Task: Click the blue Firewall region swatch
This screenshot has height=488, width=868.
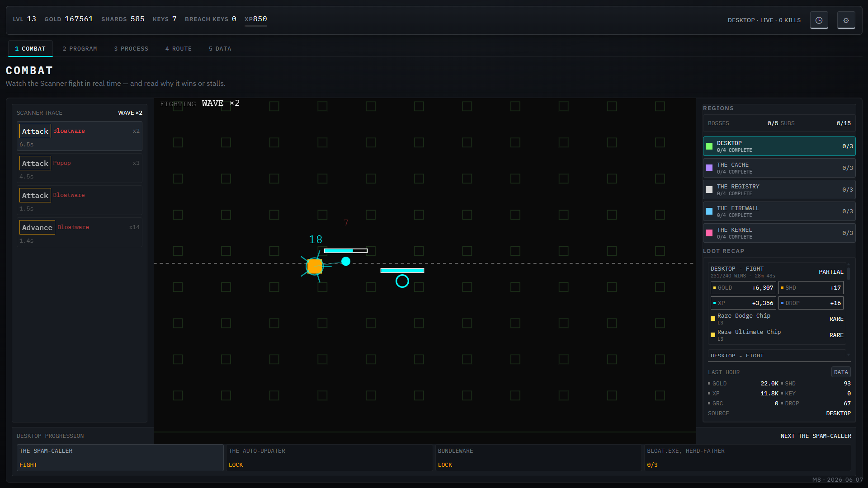Action: coord(709,211)
